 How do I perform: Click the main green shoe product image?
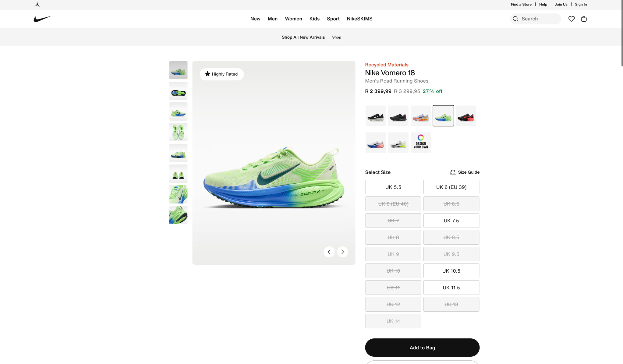click(274, 163)
